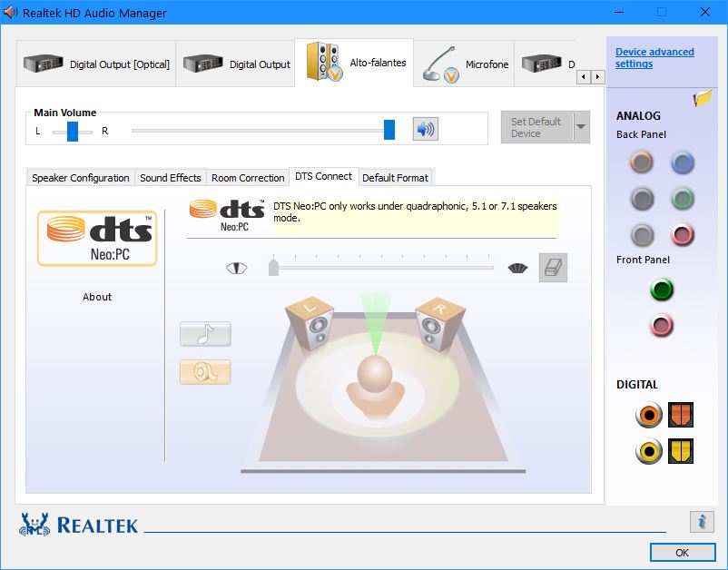Image resolution: width=728 pixels, height=570 pixels.
Task: Click the orange optical digital connector
Action: (681, 415)
